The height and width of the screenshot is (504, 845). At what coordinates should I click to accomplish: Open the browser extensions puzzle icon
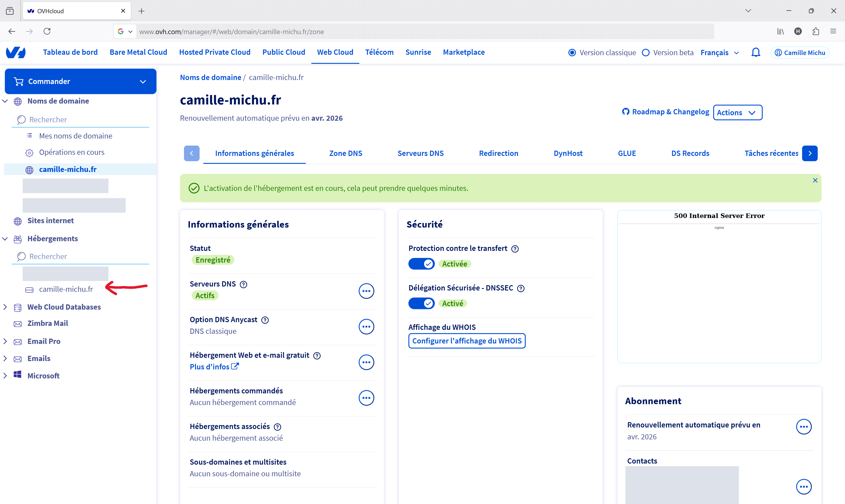click(x=816, y=31)
